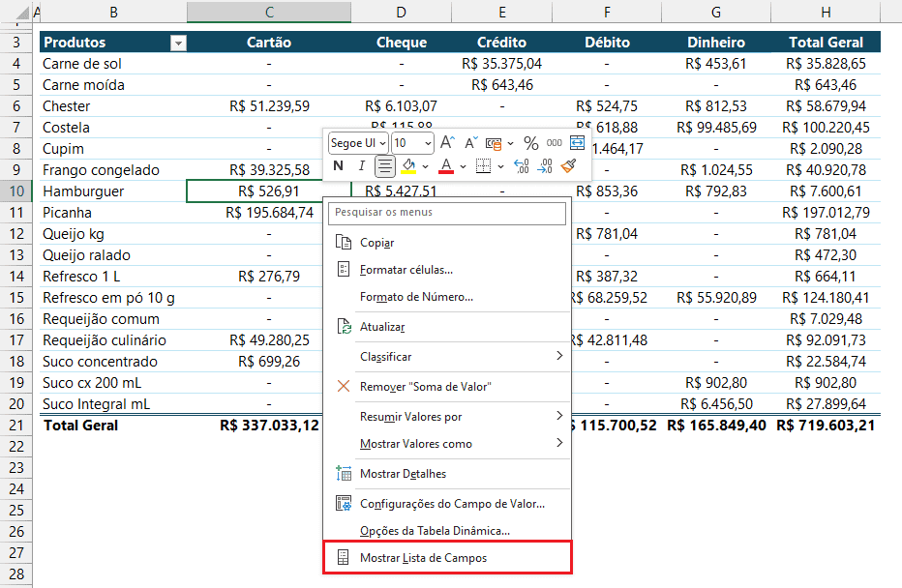Decrease font size with the Aˇ icon
The width and height of the screenshot is (902, 588).
coord(469,142)
